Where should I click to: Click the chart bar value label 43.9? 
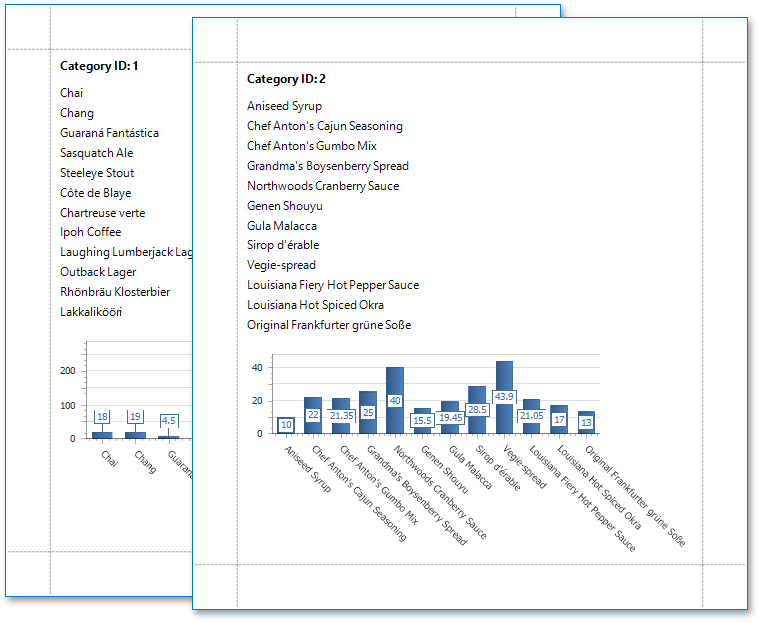504,397
